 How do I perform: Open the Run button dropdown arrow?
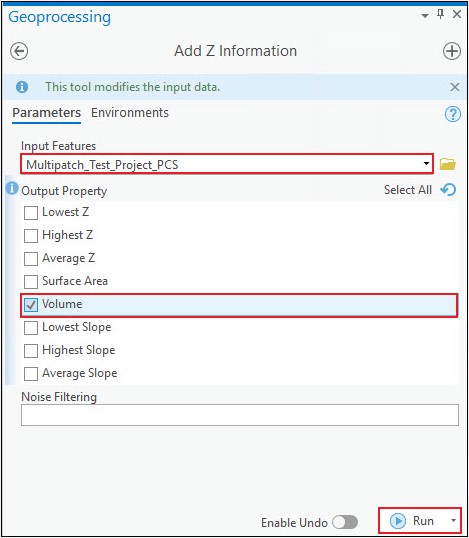pyautogui.click(x=453, y=521)
